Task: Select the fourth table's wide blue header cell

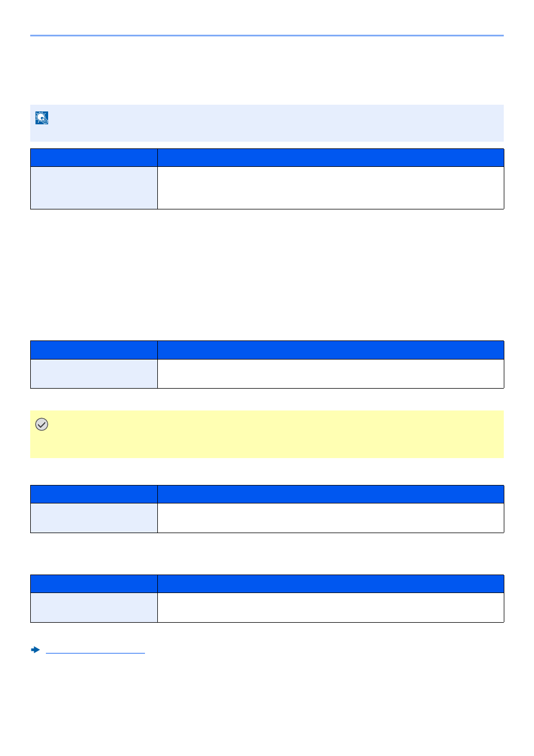Action: [x=330, y=584]
